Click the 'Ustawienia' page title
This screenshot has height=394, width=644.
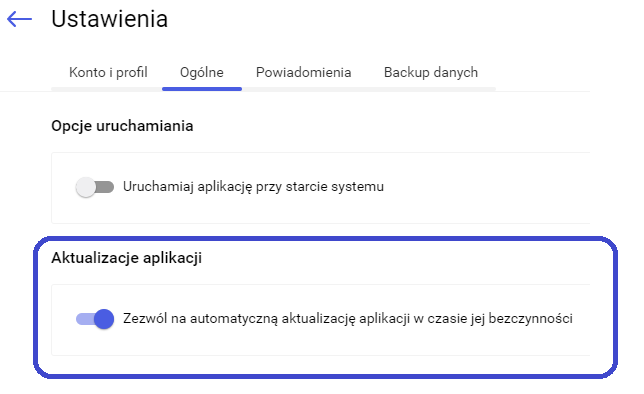click(x=109, y=19)
